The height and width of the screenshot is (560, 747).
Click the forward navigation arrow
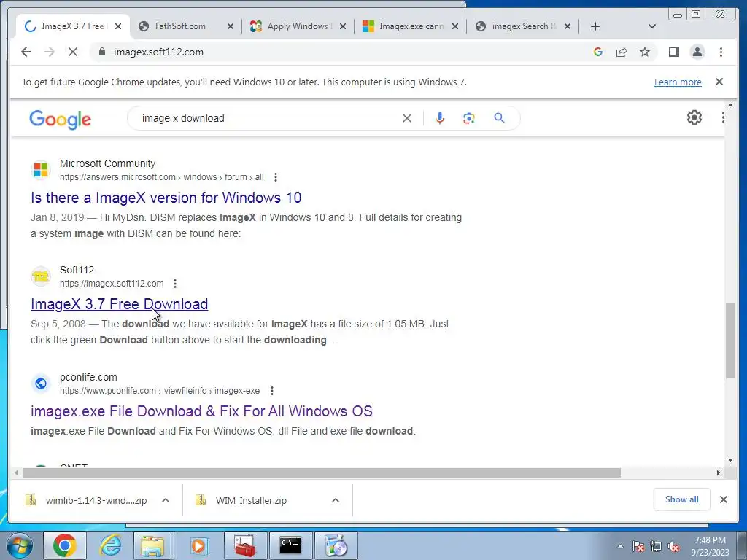[x=50, y=52]
